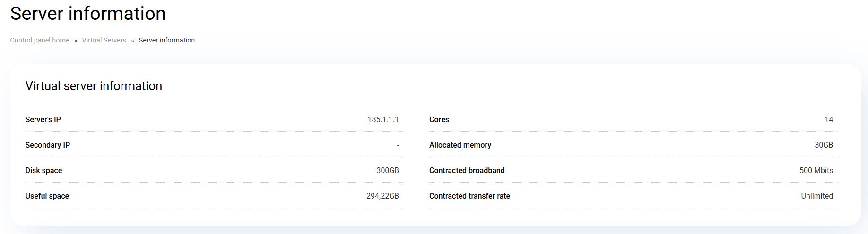This screenshot has width=868, height=234.
Task: Click the Server's IP label
Action: click(43, 120)
